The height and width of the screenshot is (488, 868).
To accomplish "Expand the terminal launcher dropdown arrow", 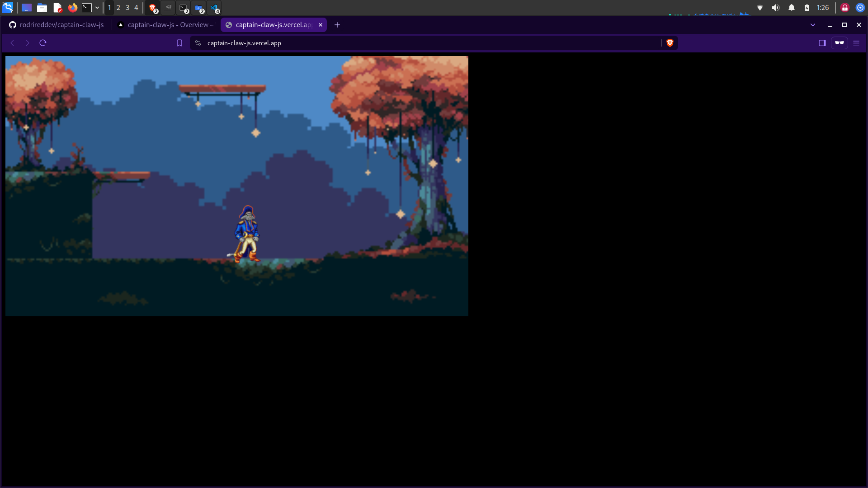I will coord(97,8).
